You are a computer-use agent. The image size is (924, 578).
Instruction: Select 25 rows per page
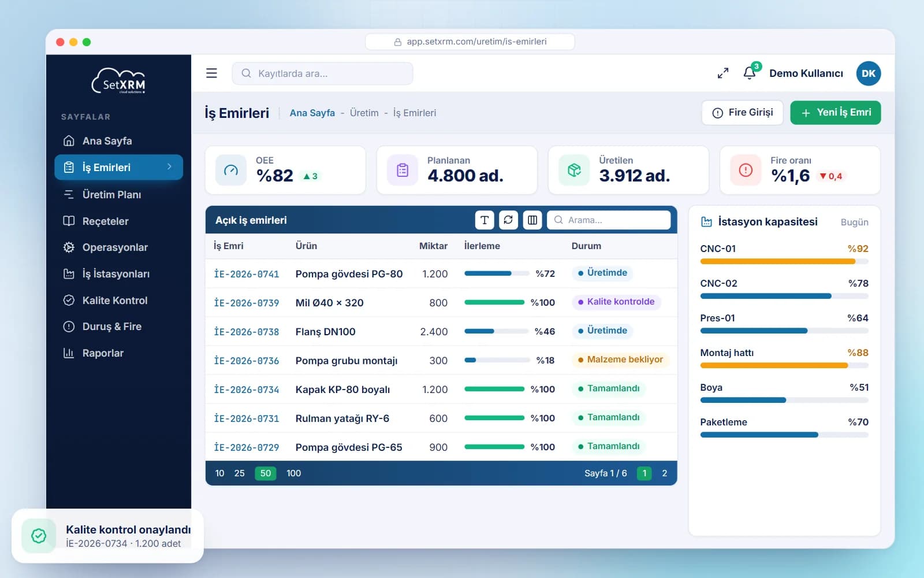(x=240, y=473)
